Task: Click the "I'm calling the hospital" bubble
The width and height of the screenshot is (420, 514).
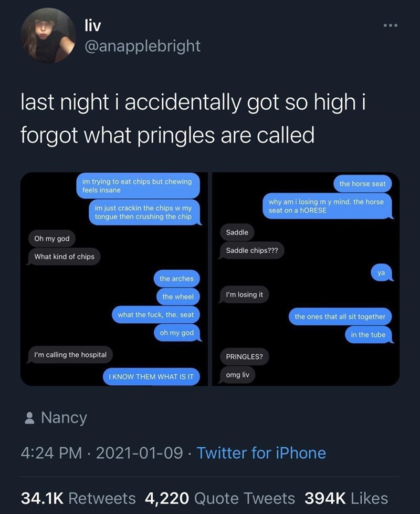Action: [70, 355]
